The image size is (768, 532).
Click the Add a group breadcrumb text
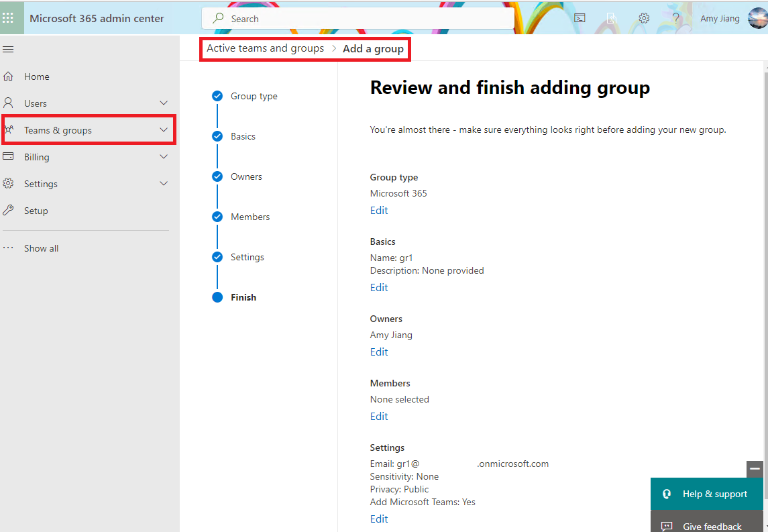[x=373, y=48]
